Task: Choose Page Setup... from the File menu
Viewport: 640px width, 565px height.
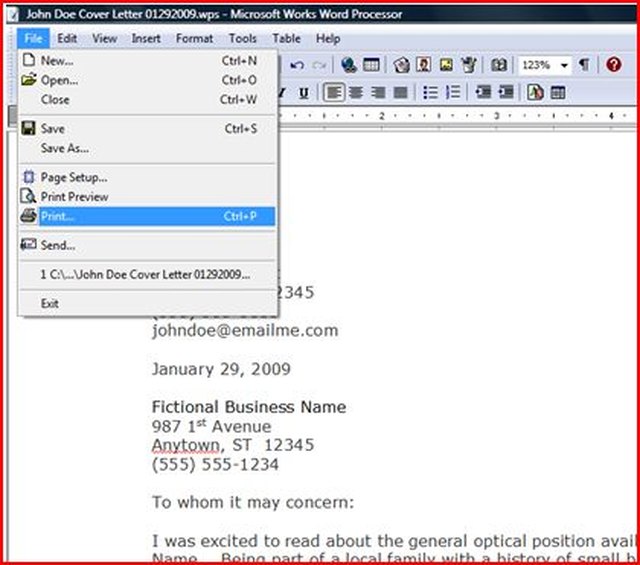Action: coord(148,177)
